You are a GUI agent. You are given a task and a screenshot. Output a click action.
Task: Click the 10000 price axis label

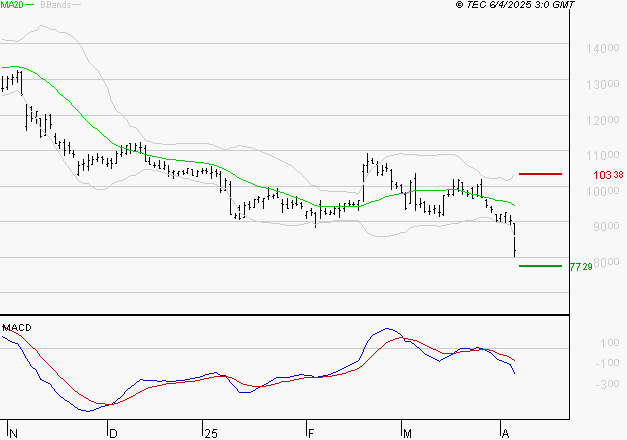coord(603,191)
